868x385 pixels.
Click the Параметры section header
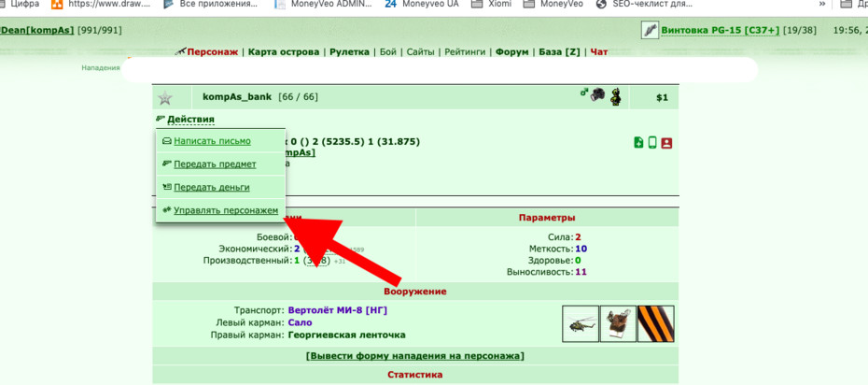[x=547, y=217]
